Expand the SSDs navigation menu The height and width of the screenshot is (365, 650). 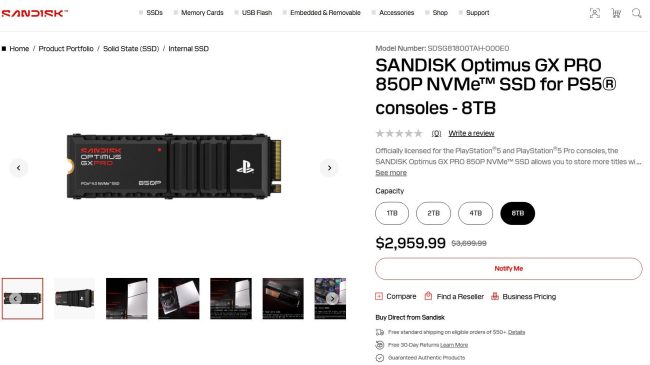151,13
